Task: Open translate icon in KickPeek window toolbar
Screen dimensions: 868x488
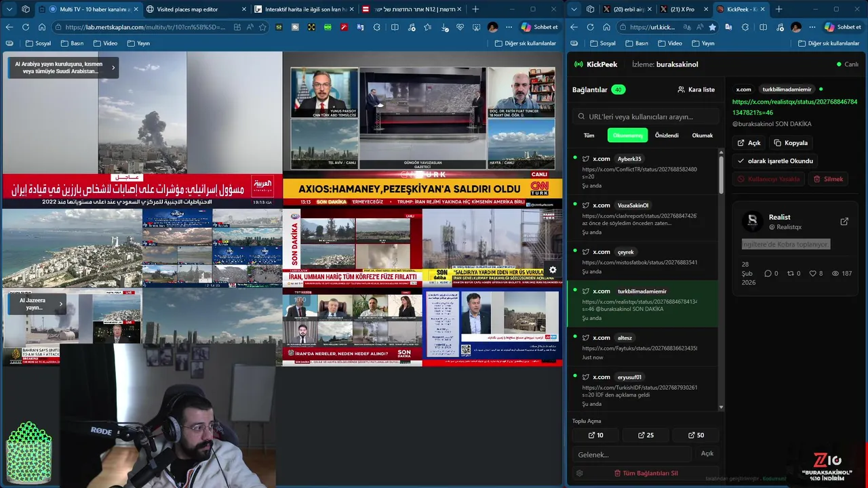Action: [x=728, y=27]
